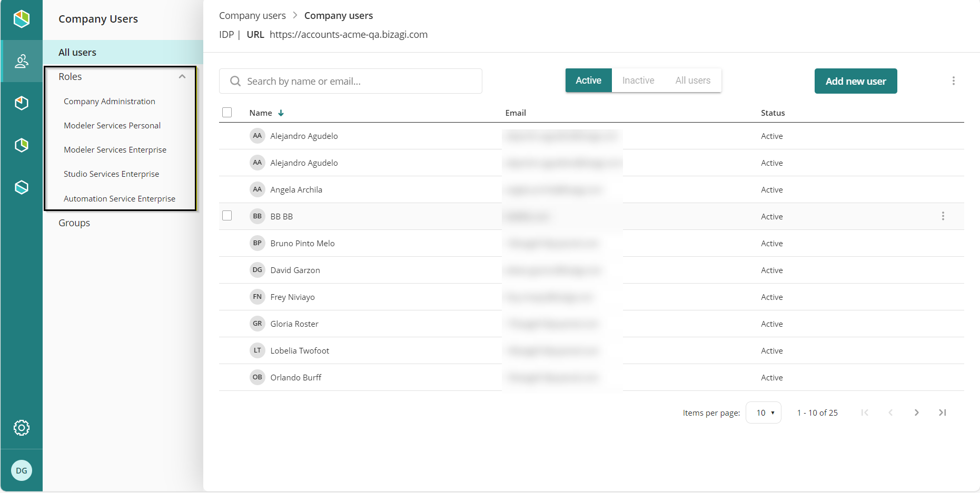980x493 pixels.
Task: Open the Company Users sidebar icon
Action: (x=22, y=62)
